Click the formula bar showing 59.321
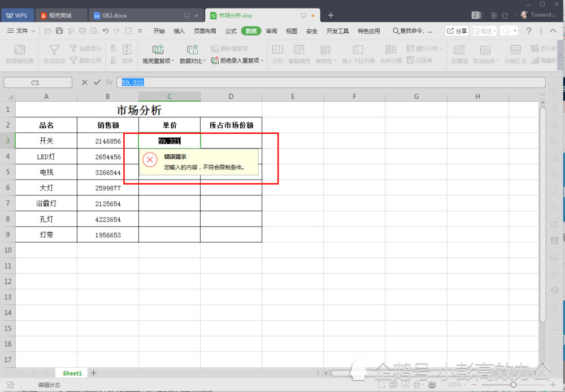 pyautogui.click(x=331, y=82)
